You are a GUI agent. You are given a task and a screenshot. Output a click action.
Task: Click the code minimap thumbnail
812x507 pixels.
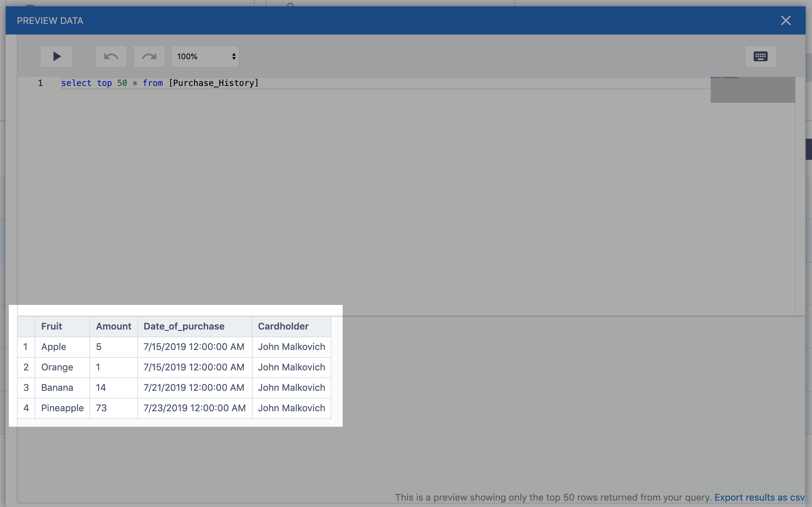(753, 90)
